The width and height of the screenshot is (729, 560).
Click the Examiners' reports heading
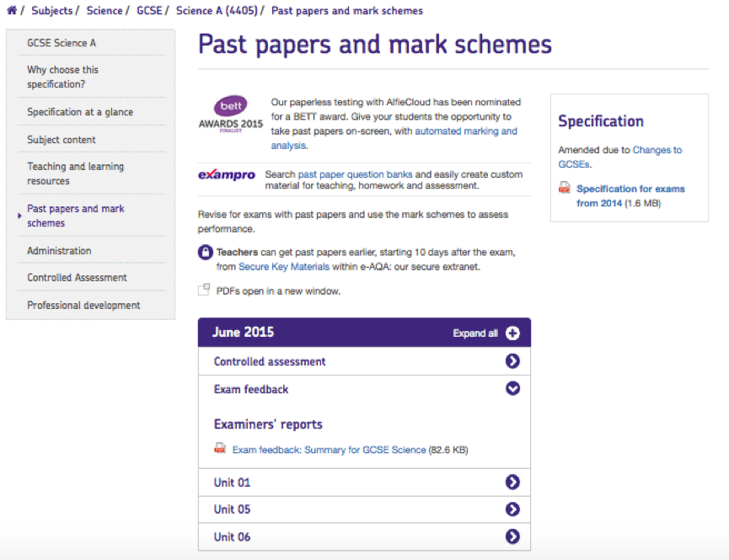pyautogui.click(x=268, y=424)
